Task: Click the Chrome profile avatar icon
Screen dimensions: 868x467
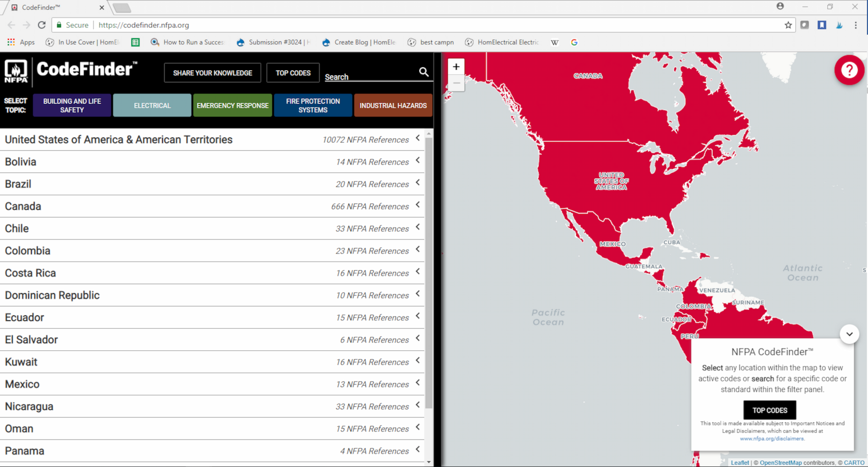Action: tap(780, 6)
